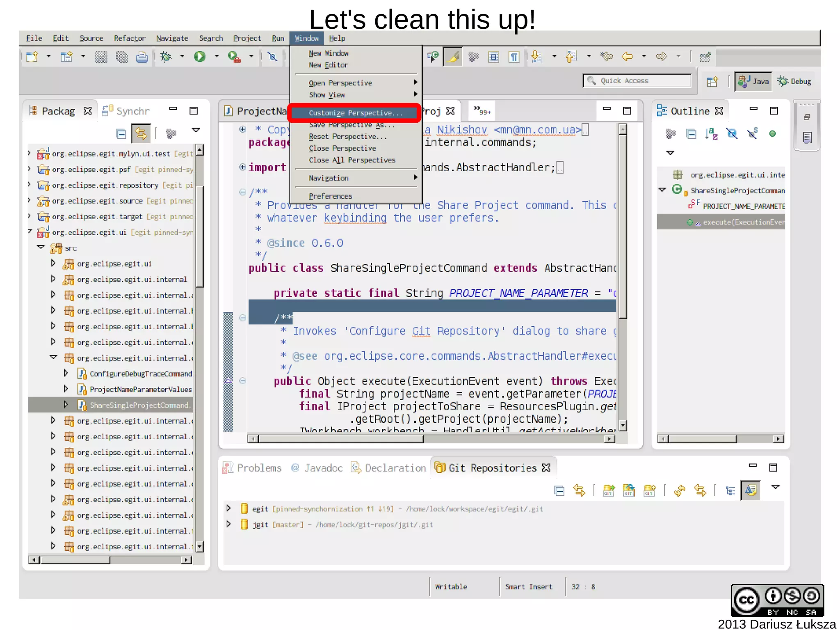The width and height of the screenshot is (840, 630).
Task: Toggle Mark Occurrences highlighter button
Action: point(453,57)
